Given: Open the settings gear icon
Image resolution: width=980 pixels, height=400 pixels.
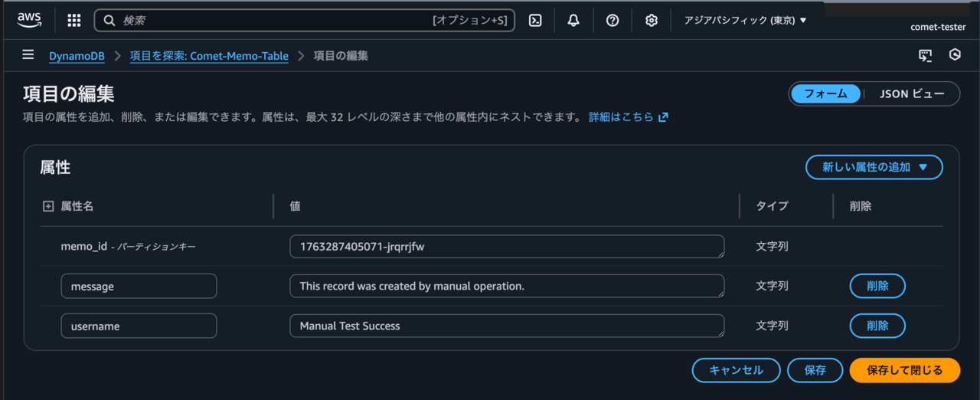Looking at the screenshot, I should coord(652,21).
